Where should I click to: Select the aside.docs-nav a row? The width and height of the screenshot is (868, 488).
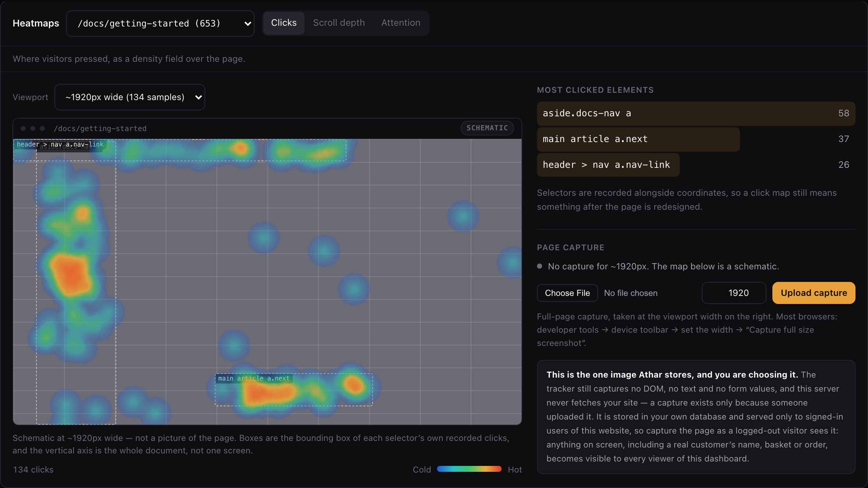coord(696,113)
